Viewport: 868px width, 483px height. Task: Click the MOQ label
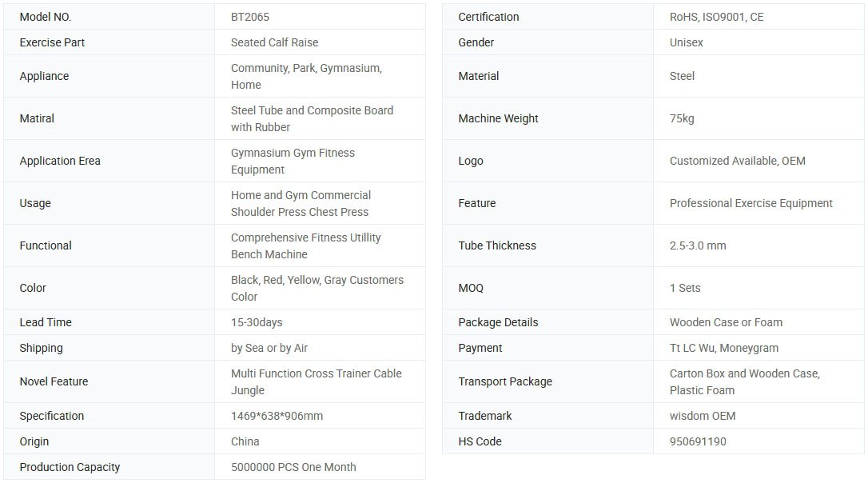click(471, 288)
